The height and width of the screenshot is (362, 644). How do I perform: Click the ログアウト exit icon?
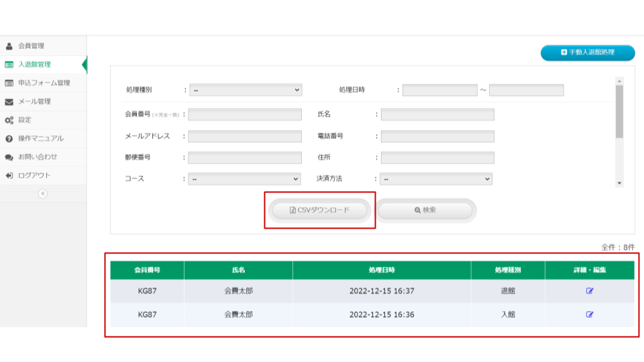pyautogui.click(x=9, y=176)
